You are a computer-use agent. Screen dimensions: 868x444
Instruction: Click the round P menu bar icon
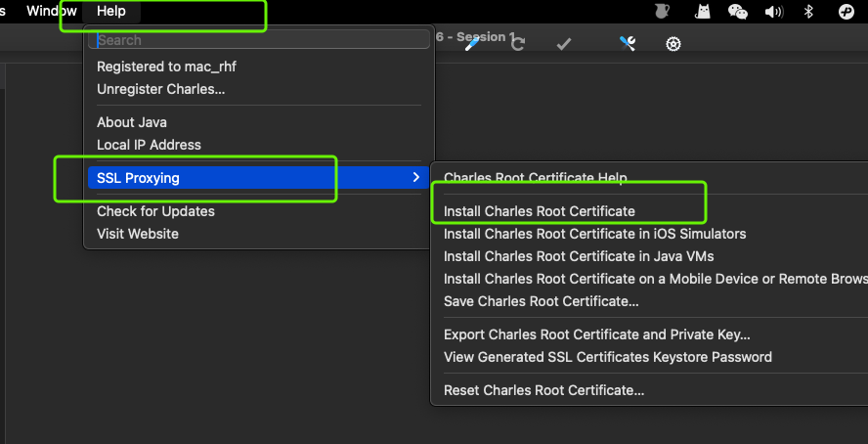pyautogui.click(x=846, y=12)
